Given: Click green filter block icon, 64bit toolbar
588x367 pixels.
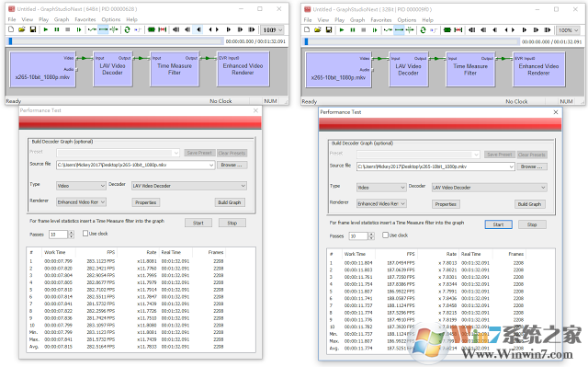Looking at the screenshot, I should click(x=152, y=29).
